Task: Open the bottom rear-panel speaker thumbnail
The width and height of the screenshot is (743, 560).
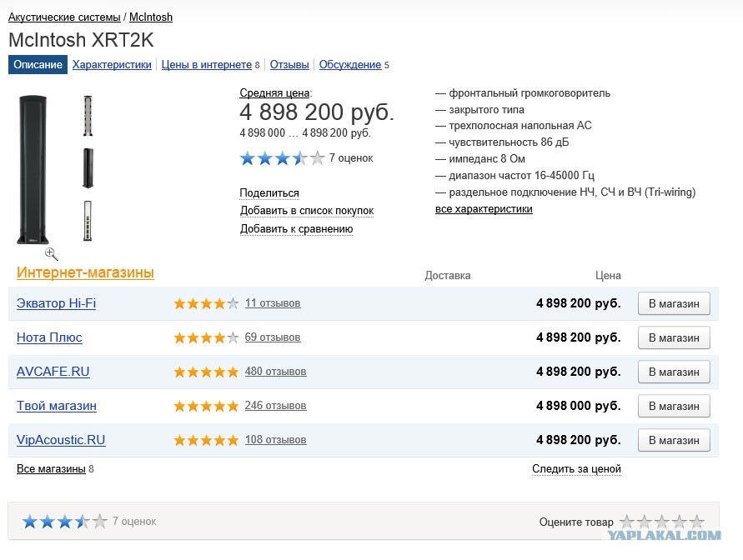Action: point(88,221)
